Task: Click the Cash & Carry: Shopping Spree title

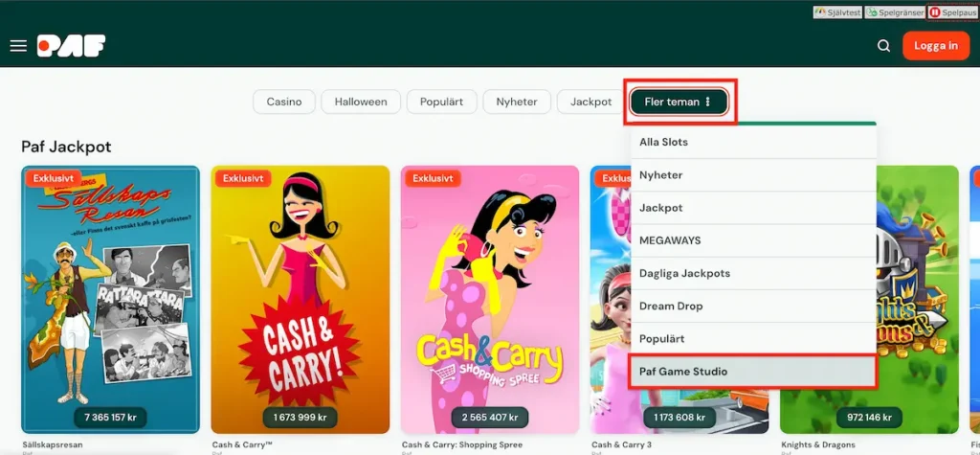Action: click(x=462, y=445)
